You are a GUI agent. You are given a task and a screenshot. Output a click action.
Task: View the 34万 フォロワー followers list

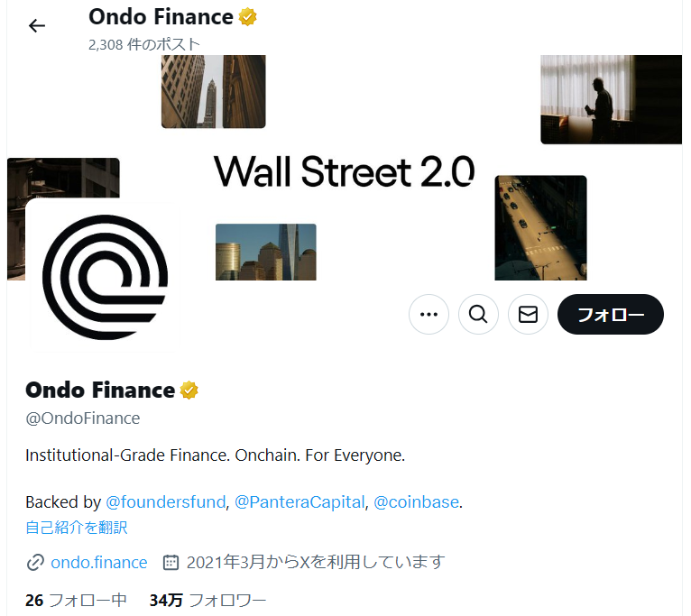click(207, 600)
